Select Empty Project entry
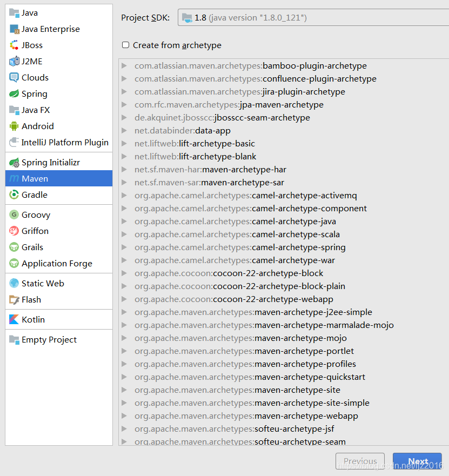 (59, 339)
